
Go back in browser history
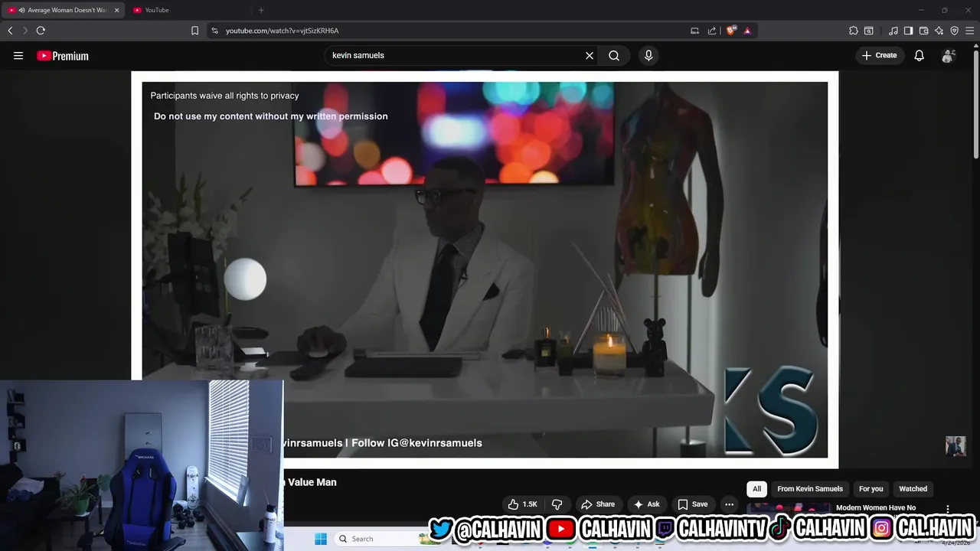click(x=10, y=31)
